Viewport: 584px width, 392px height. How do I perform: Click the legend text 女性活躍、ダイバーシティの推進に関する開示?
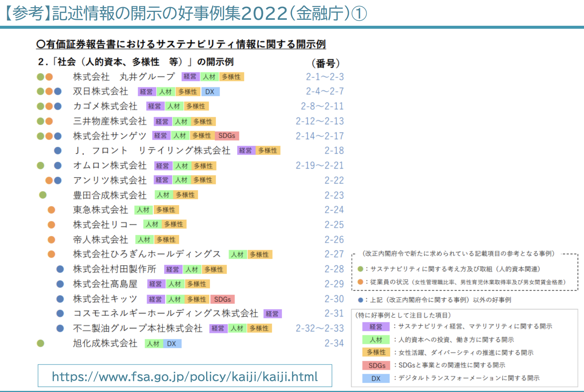click(466, 352)
